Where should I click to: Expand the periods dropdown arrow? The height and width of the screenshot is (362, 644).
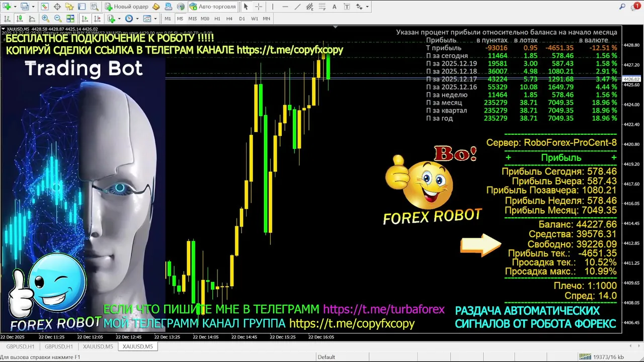[x=137, y=19]
